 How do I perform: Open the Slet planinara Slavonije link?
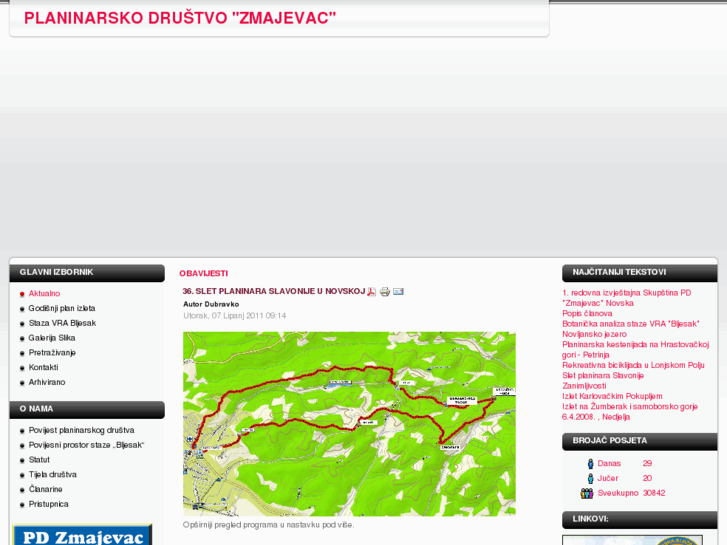tap(603, 376)
